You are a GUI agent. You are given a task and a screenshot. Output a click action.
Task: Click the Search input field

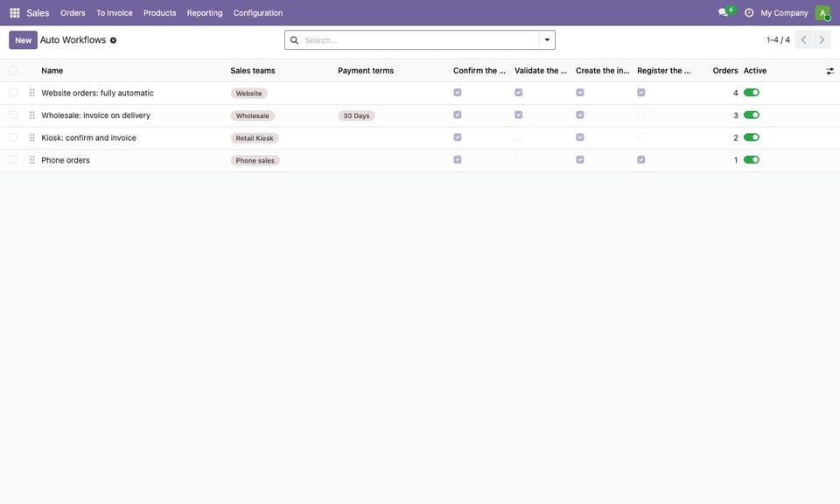(x=421, y=40)
